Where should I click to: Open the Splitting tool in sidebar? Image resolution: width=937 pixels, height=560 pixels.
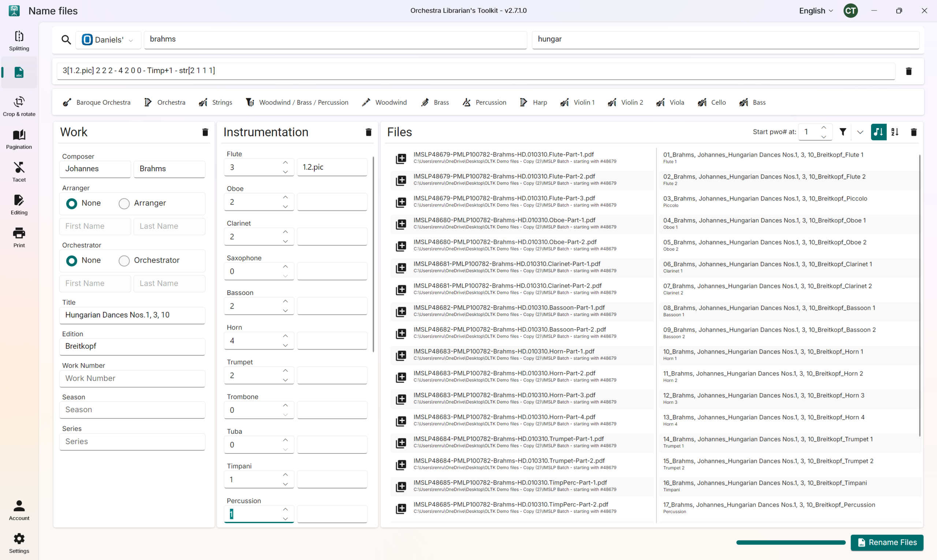19,41
